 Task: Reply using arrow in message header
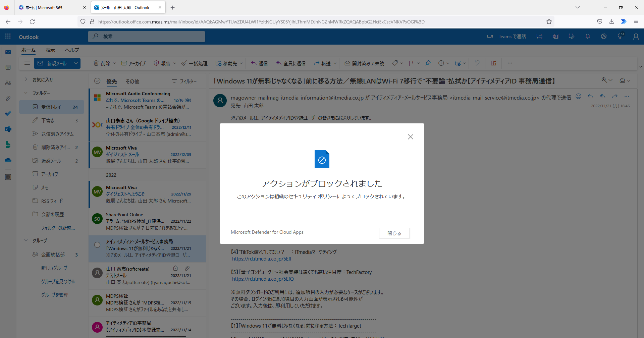point(590,96)
